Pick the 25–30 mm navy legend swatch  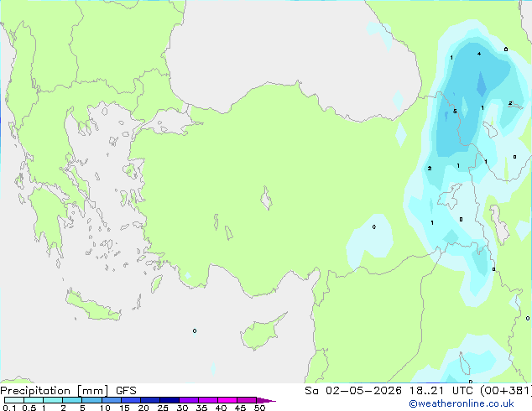[170, 400]
